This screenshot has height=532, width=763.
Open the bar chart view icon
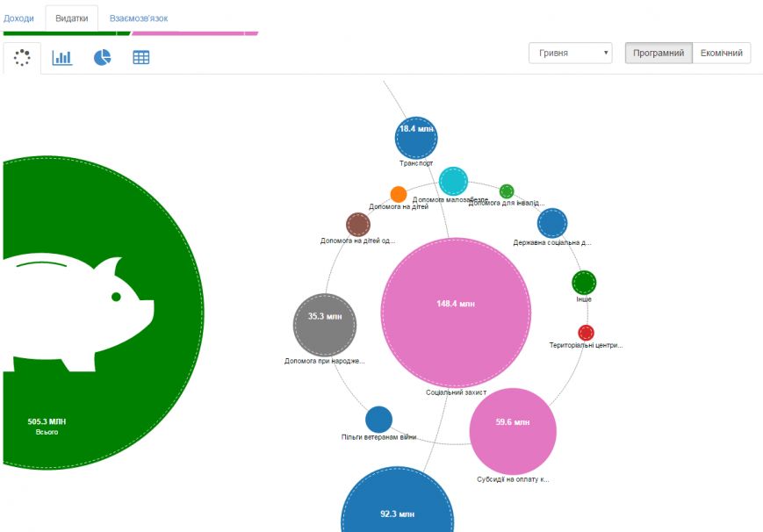(62, 57)
